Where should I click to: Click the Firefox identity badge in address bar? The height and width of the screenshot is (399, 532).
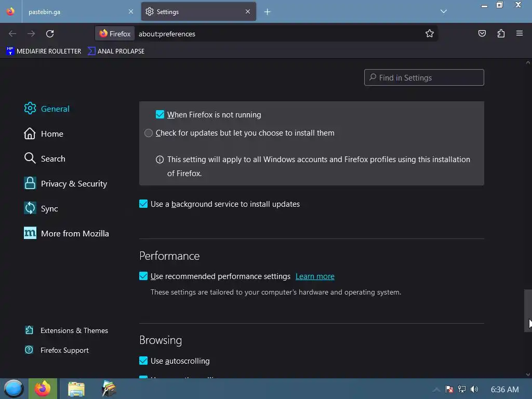point(115,34)
